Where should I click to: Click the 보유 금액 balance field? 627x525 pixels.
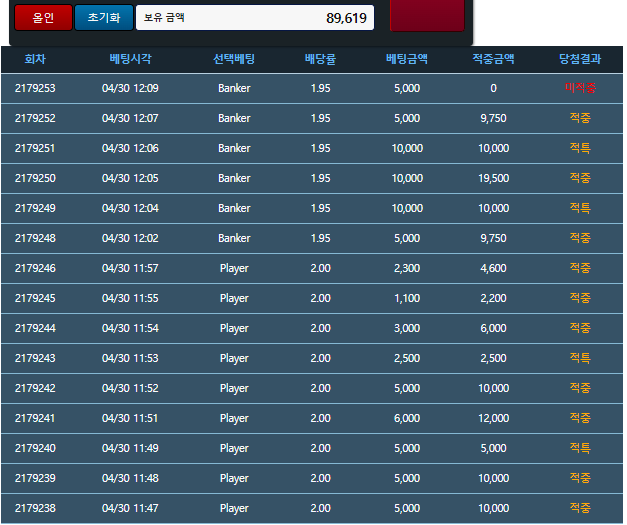[255, 18]
